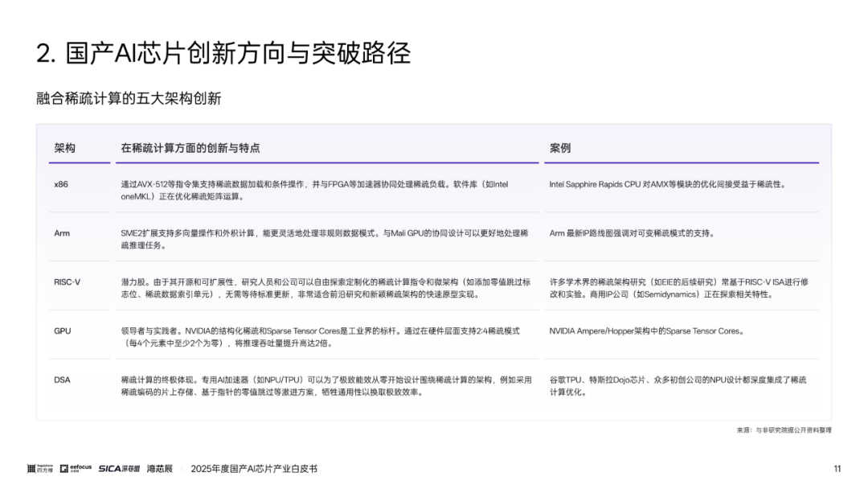This screenshot has height=489, width=868.
Task: Click the 架构 column header
Action: coord(65,148)
